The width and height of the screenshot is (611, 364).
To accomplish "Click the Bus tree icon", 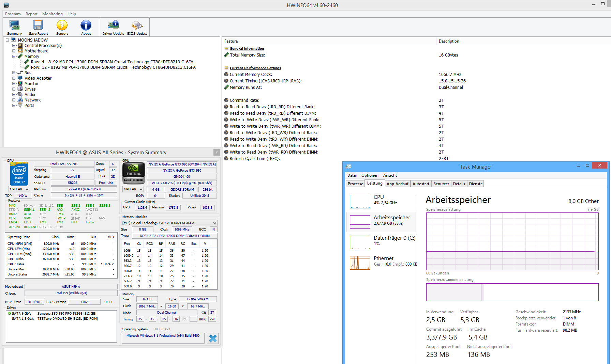I will click(x=20, y=73).
